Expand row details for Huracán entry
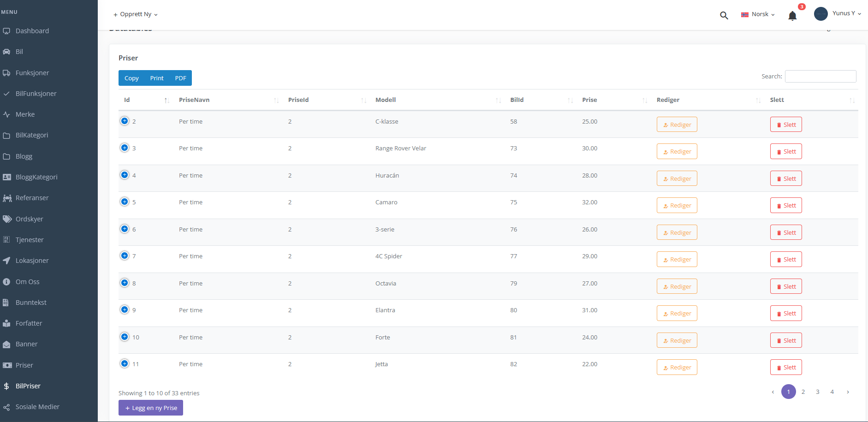 (x=125, y=175)
